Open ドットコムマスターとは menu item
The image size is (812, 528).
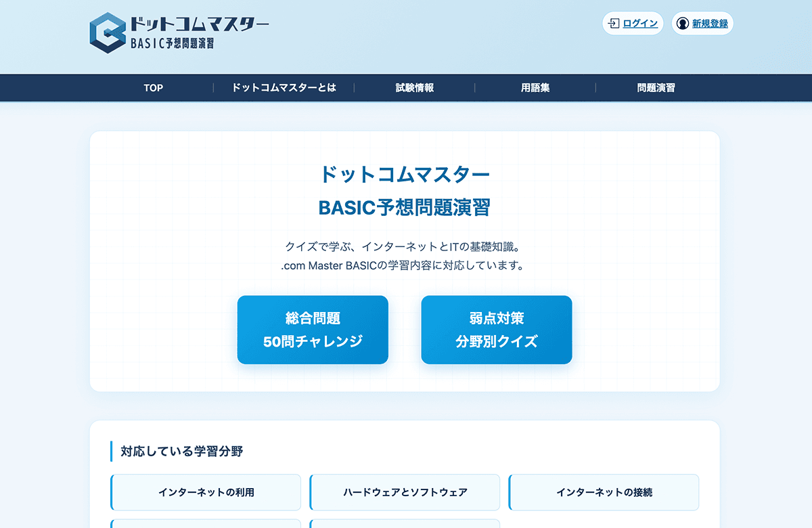point(284,88)
